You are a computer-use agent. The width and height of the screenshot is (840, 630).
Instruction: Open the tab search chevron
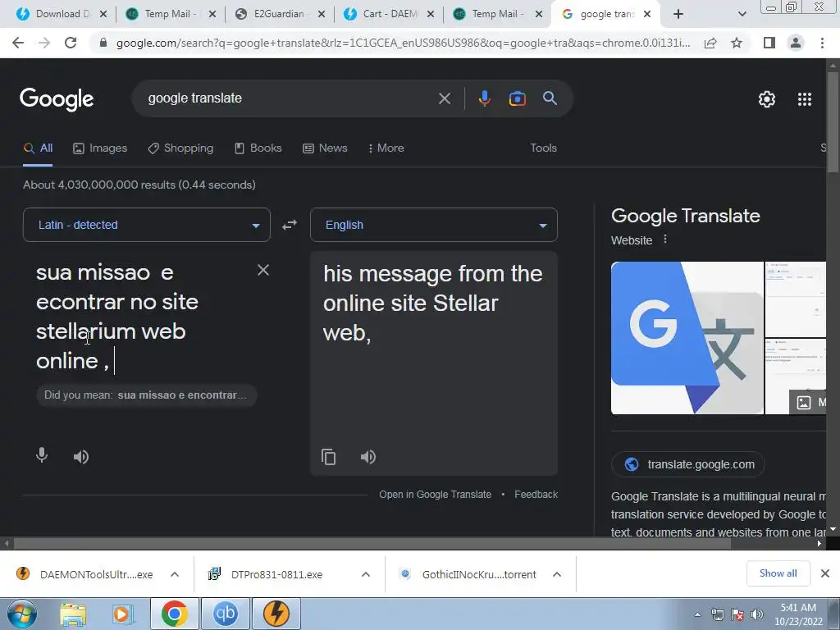tap(742, 15)
